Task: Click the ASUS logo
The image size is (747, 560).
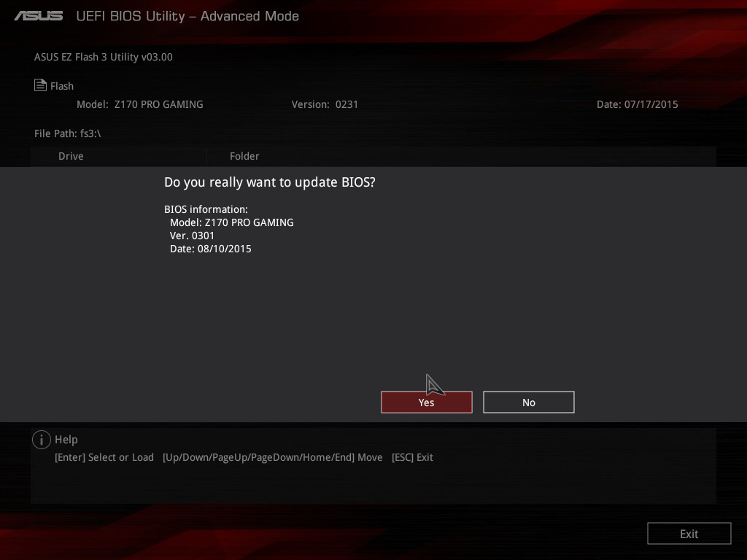Action: click(39, 16)
